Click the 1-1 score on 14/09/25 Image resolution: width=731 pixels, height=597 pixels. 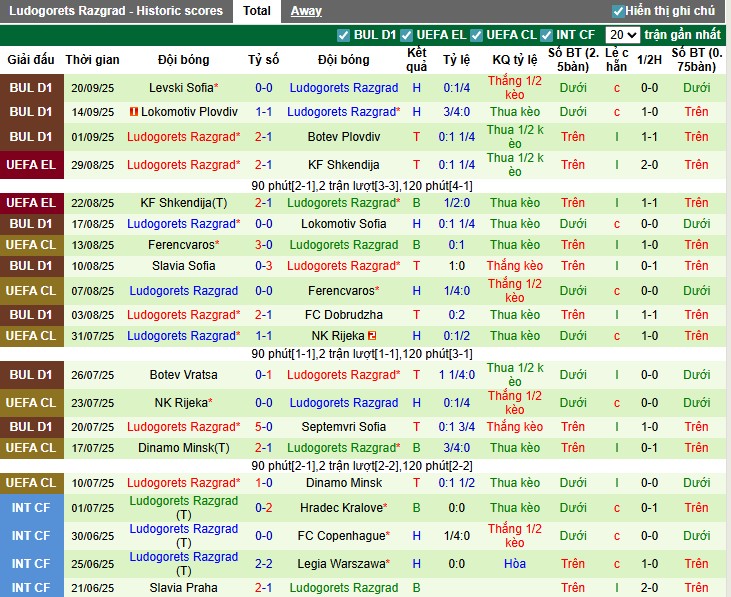(x=263, y=112)
